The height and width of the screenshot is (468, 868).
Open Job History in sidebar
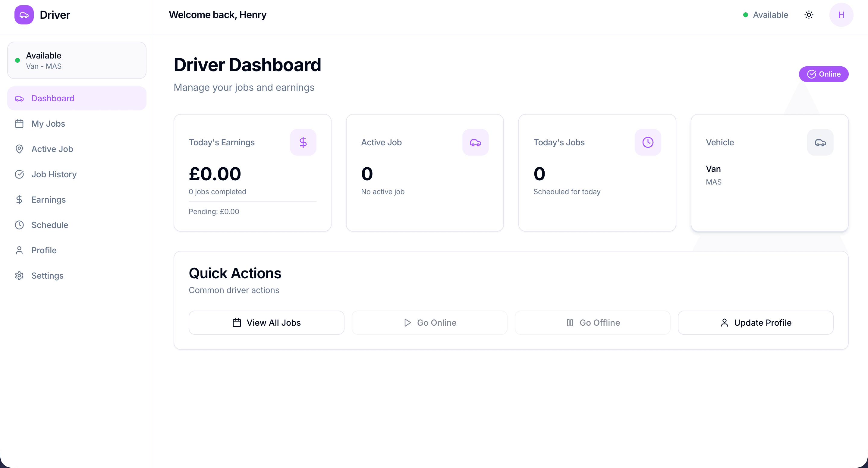(x=54, y=174)
